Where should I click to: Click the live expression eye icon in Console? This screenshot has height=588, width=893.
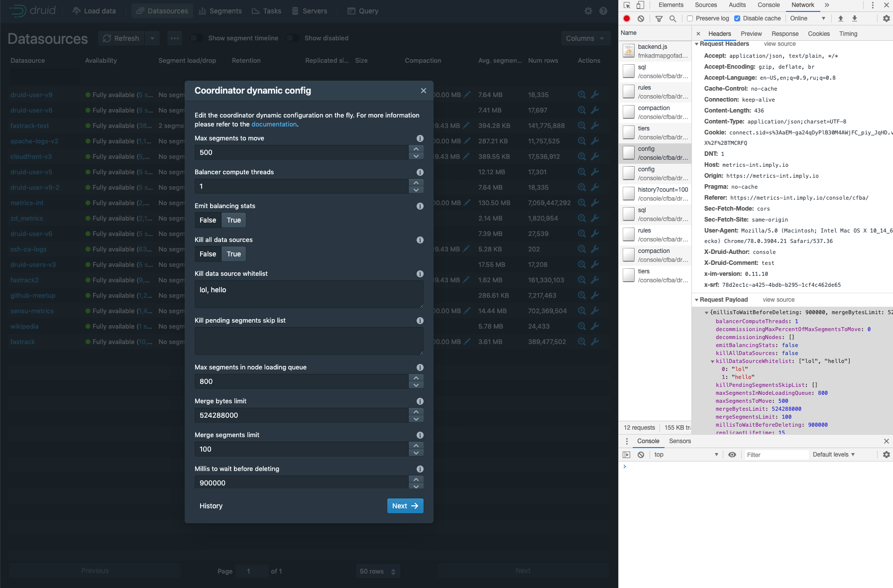(x=732, y=455)
